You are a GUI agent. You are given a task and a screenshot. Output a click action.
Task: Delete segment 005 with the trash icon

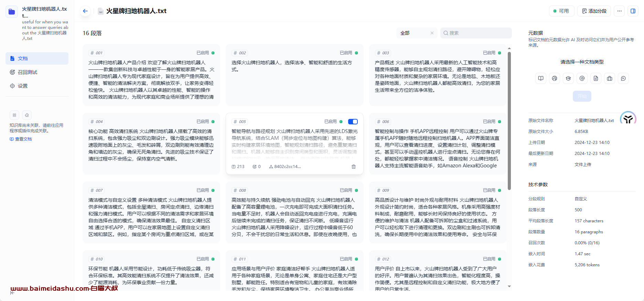click(x=354, y=167)
